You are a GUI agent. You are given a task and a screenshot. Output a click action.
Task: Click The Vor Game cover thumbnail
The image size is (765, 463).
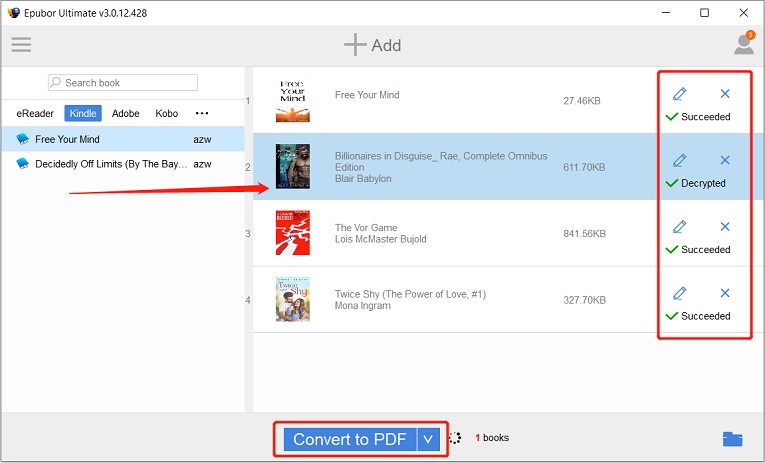tap(293, 233)
